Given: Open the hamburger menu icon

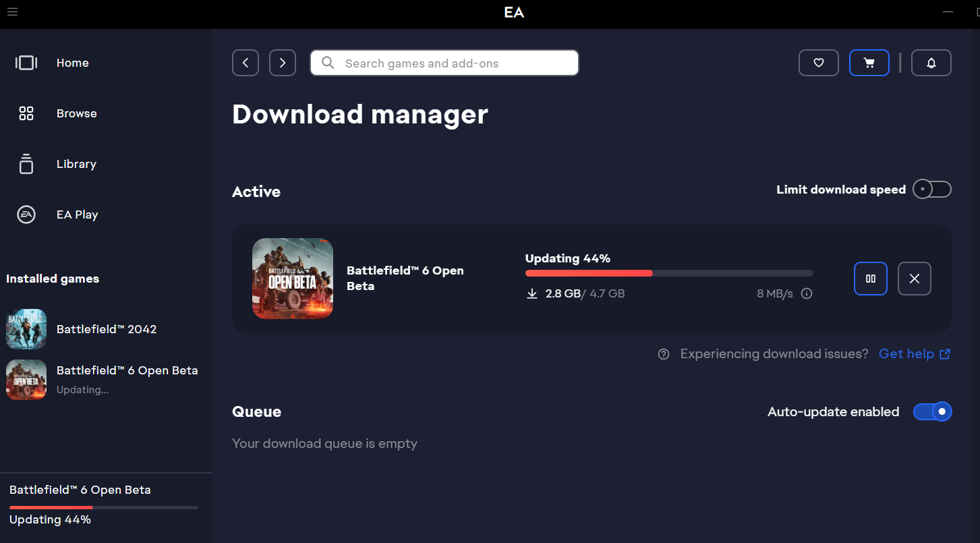Looking at the screenshot, I should 12,11.
